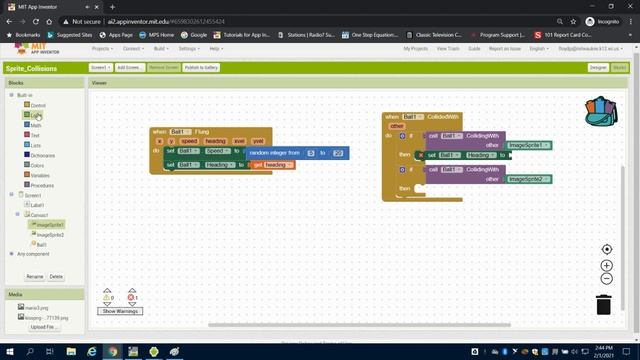The width and height of the screenshot is (640, 360).
Task: Switch to the Blocks view
Action: tap(619, 67)
